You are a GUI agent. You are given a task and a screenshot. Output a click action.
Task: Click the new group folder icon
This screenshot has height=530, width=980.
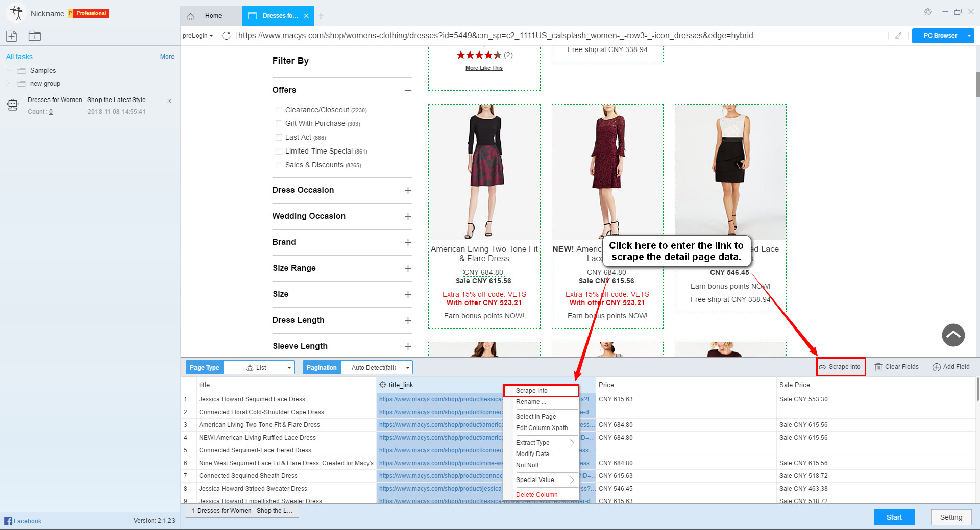pos(35,36)
